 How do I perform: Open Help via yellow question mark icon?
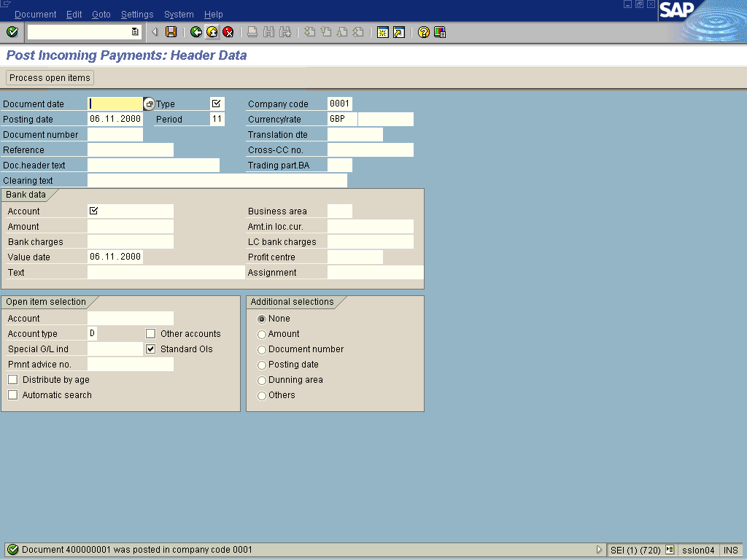click(423, 32)
